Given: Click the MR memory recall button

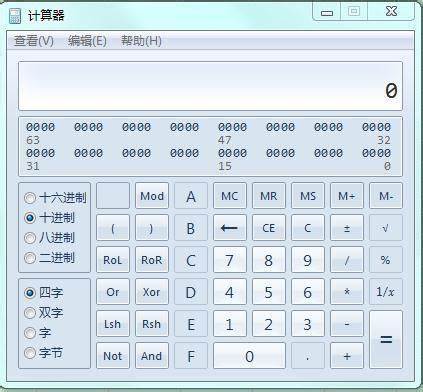Looking at the screenshot, I should 269,196.
